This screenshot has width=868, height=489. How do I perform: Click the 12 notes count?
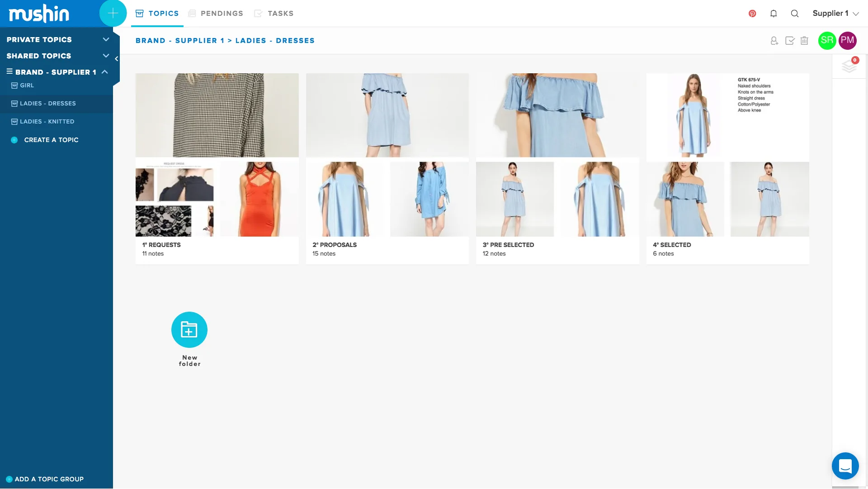(x=494, y=254)
